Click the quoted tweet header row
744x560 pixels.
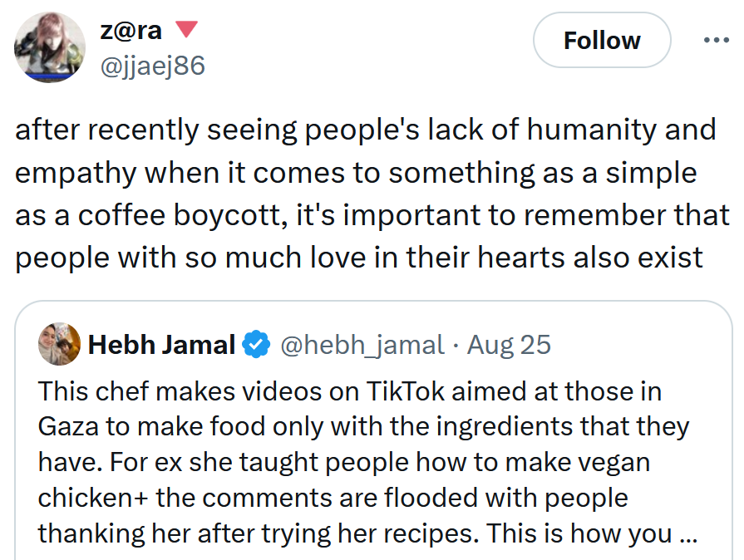pyautogui.click(x=291, y=343)
